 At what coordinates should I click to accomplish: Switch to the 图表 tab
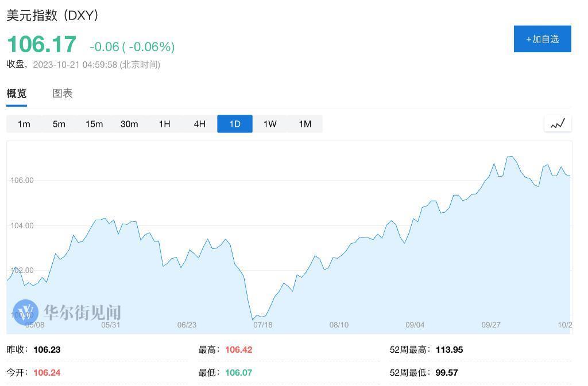pyautogui.click(x=63, y=93)
